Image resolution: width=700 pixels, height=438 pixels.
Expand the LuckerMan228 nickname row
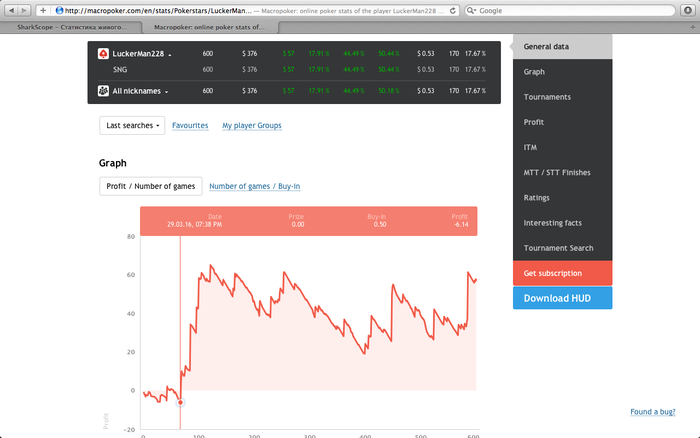[170, 54]
